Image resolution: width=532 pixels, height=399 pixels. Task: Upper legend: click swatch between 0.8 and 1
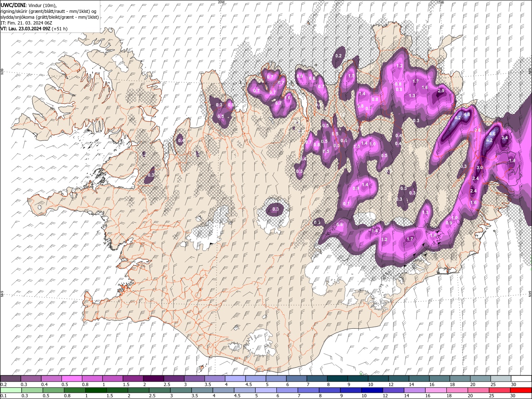92,379
